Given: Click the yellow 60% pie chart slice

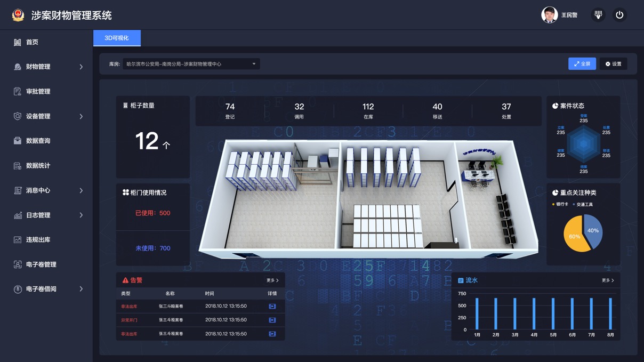Looking at the screenshot, I should click(x=574, y=236).
